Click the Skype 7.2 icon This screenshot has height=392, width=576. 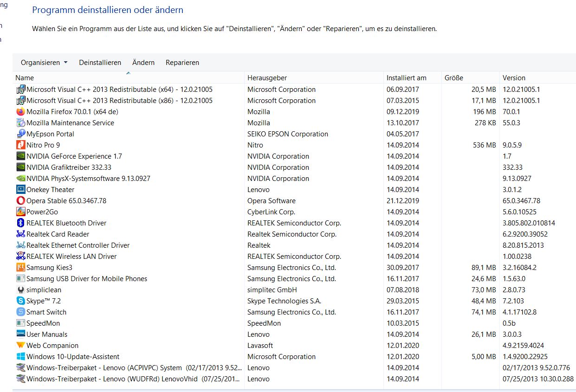pyautogui.click(x=20, y=301)
